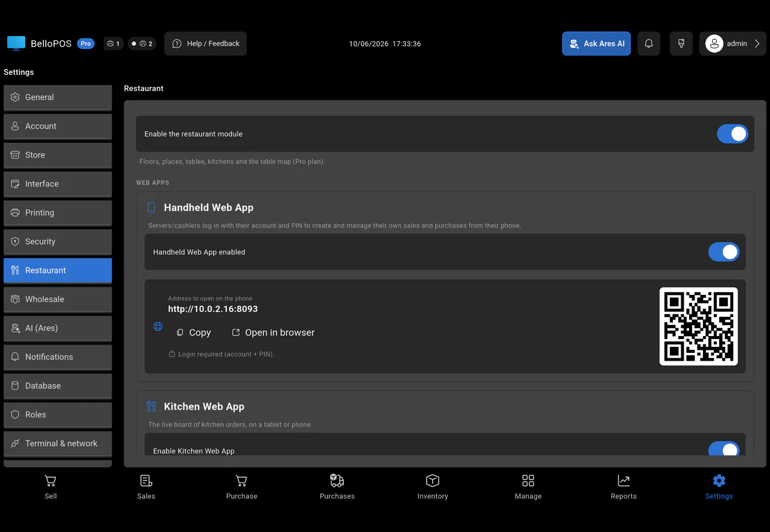Click the Restaurant fork and knife icon

click(15, 270)
